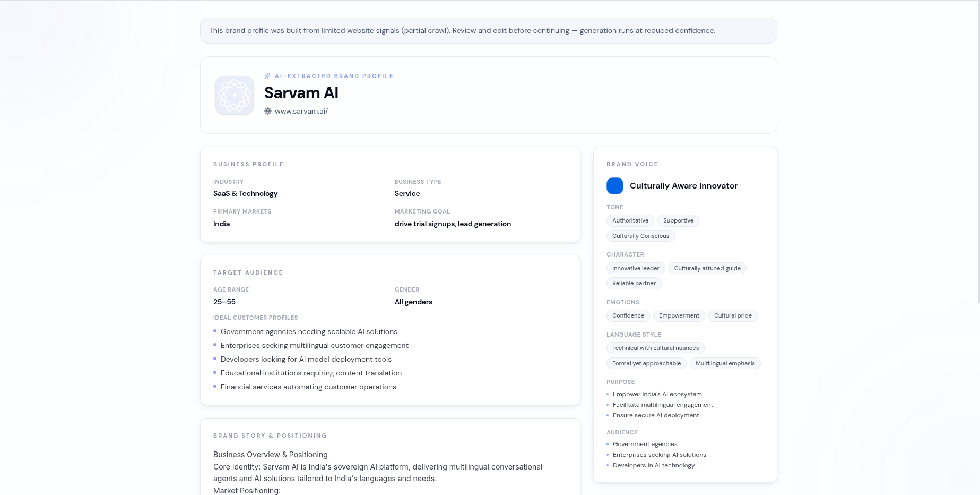Click the primary markets value India

click(x=222, y=224)
